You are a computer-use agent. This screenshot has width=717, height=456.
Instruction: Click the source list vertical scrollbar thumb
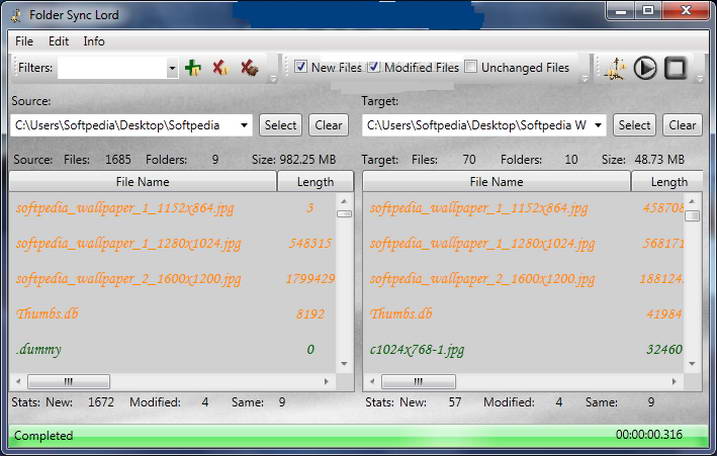click(x=344, y=214)
